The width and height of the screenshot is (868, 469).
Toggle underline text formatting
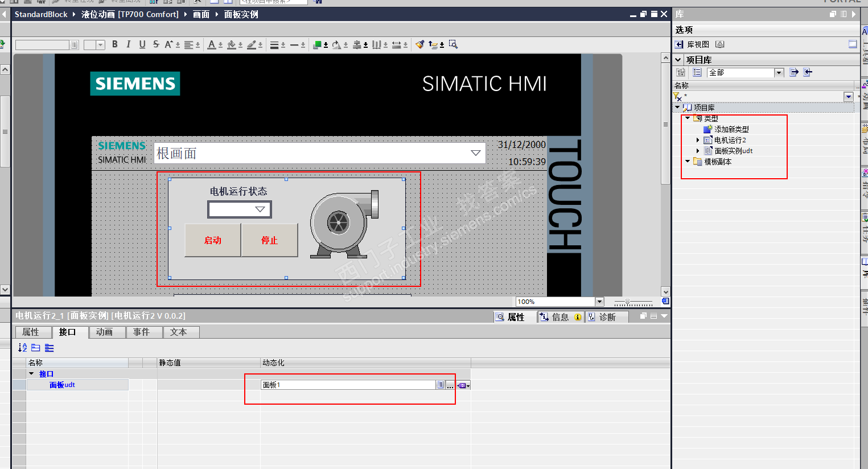[142, 44]
